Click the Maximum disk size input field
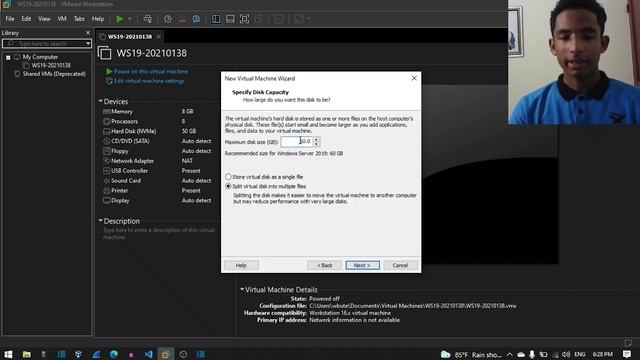The image size is (640, 360). pos(297,142)
